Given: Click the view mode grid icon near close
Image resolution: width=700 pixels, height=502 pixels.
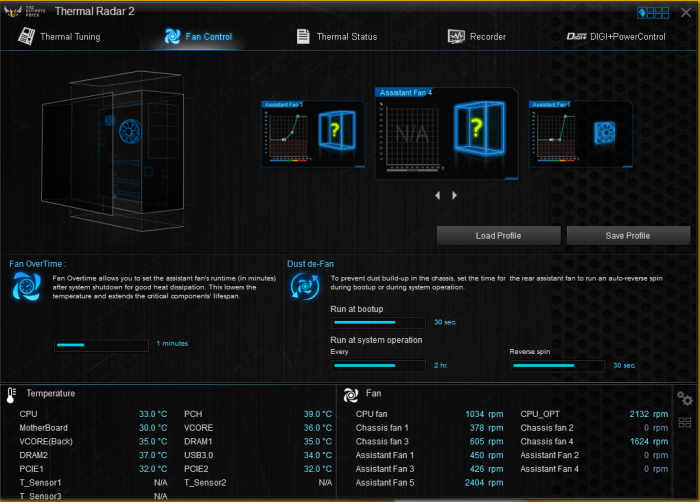Looking at the screenshot, I should [653, 13].
